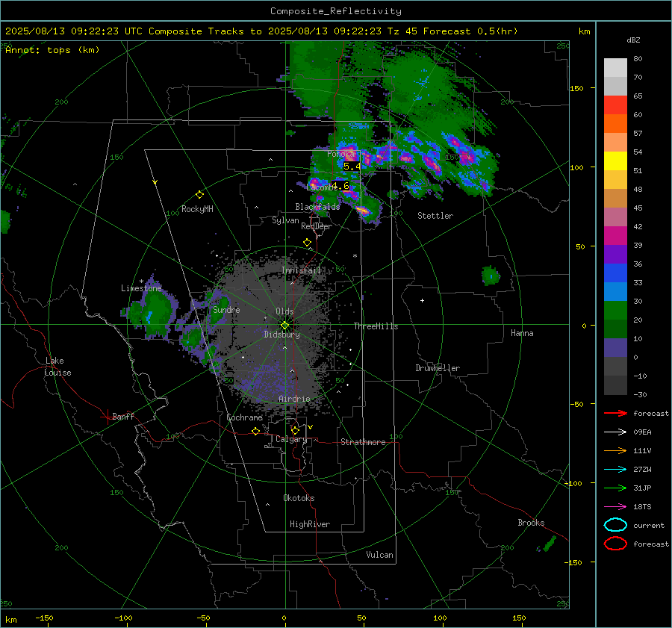Viewport: 672px width, 628px height.
Task: Click the small green echo southeast of Brooks
Action: click(x=549, y=544)
